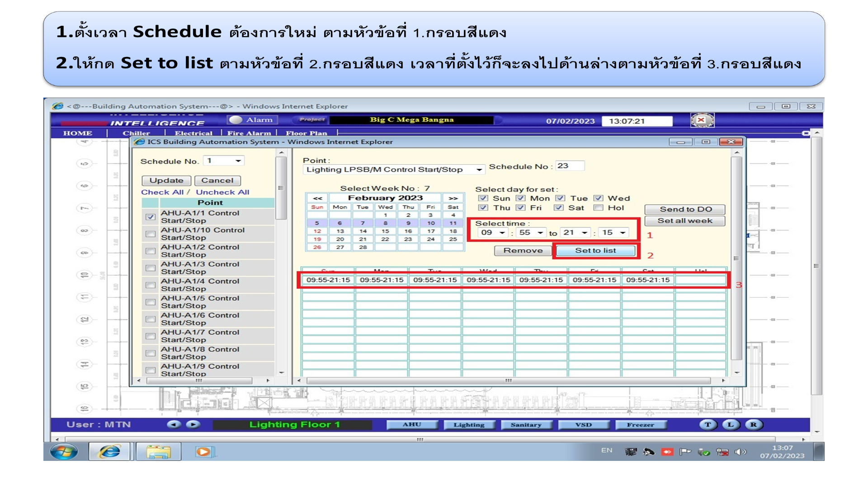Screen dimensions: 868x488
Task: Go to next month with >> button
Action: [x=453, y=198]
